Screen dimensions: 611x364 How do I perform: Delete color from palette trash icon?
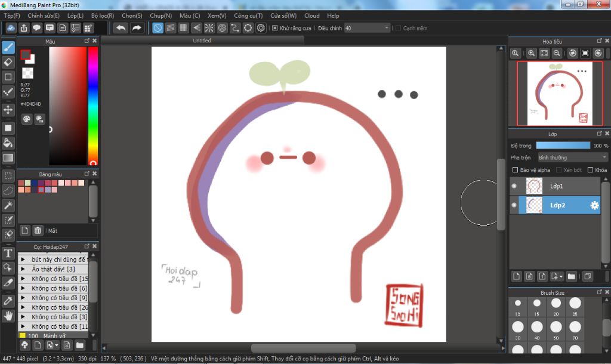click(38, 230)
